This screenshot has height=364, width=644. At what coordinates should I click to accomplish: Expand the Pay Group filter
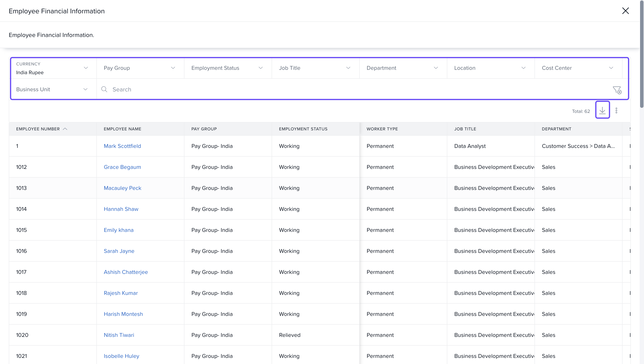tap(140, 68)
